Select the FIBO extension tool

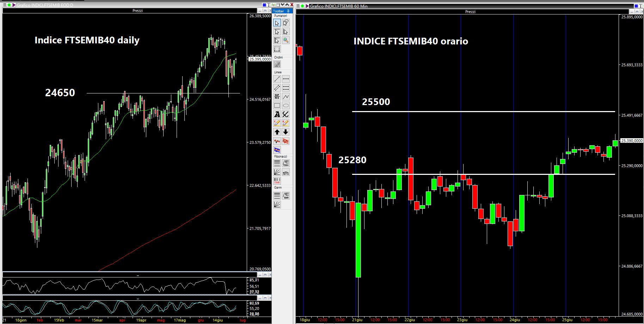pyautogui.click(x=286, y=163)
